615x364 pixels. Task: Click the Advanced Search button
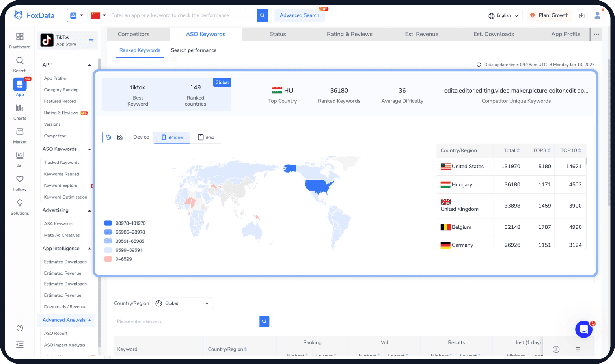point(300,15)
